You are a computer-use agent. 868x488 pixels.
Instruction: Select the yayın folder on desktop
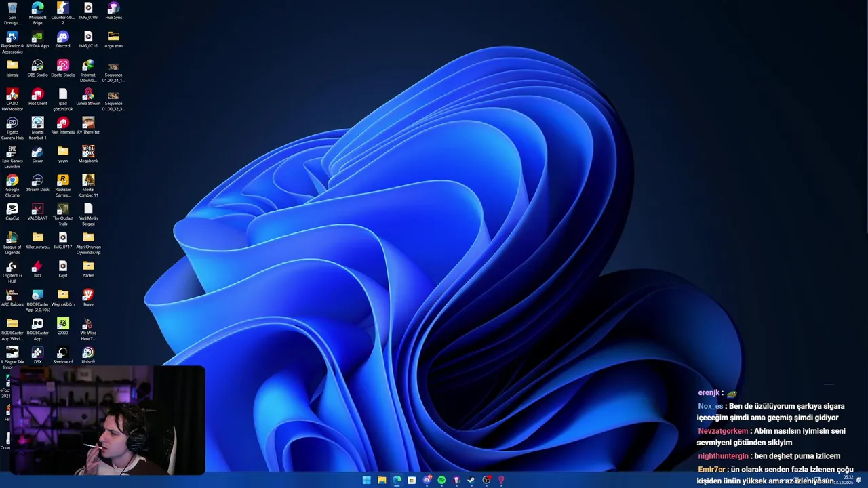click(62, 155)
